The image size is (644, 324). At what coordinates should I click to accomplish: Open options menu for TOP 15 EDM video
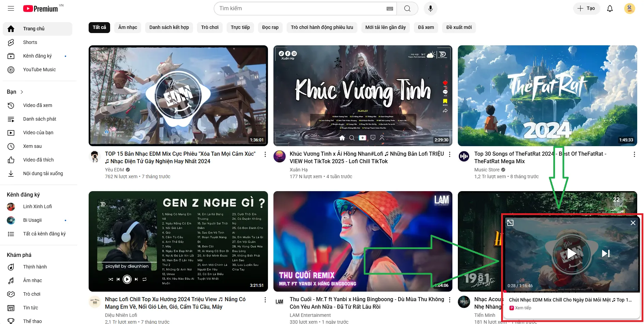[x=265, y=154]
